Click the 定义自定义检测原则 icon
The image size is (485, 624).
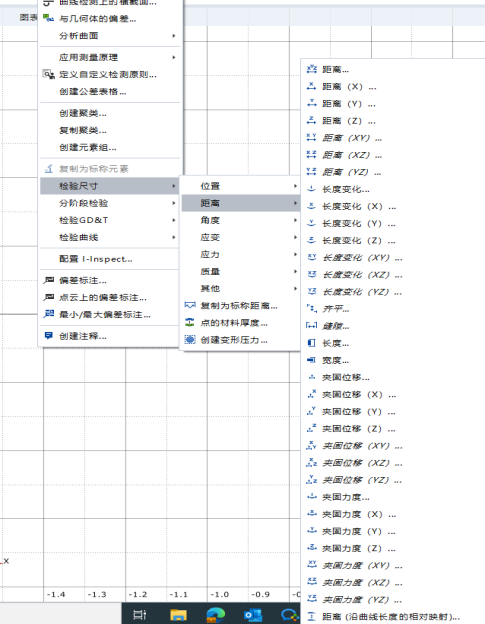pyautogui.click(x=49, y=74)
